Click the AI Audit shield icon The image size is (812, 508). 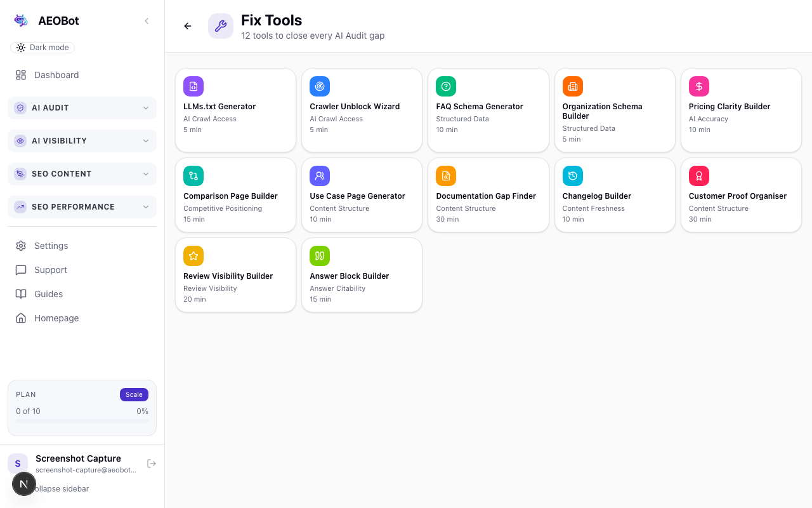[20, 108]
